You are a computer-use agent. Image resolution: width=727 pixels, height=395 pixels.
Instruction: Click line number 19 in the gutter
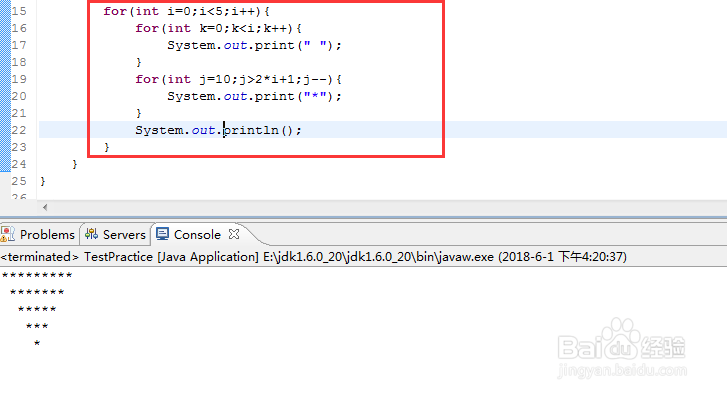tap(19, 79)
